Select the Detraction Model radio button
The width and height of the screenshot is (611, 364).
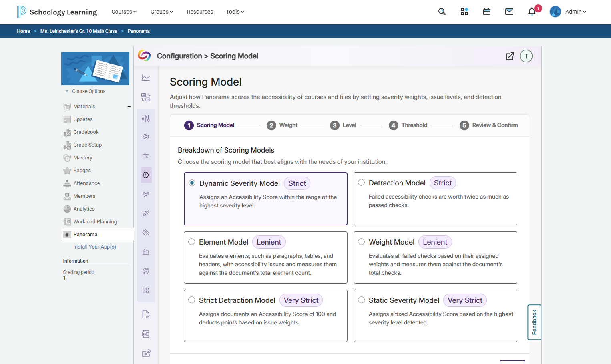[x=362, y=183]
